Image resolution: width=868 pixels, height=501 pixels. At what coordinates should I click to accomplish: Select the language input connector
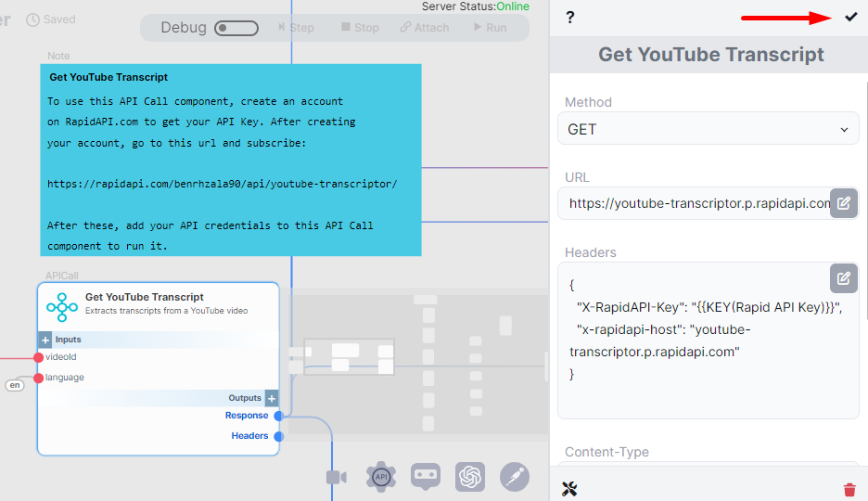38,379
